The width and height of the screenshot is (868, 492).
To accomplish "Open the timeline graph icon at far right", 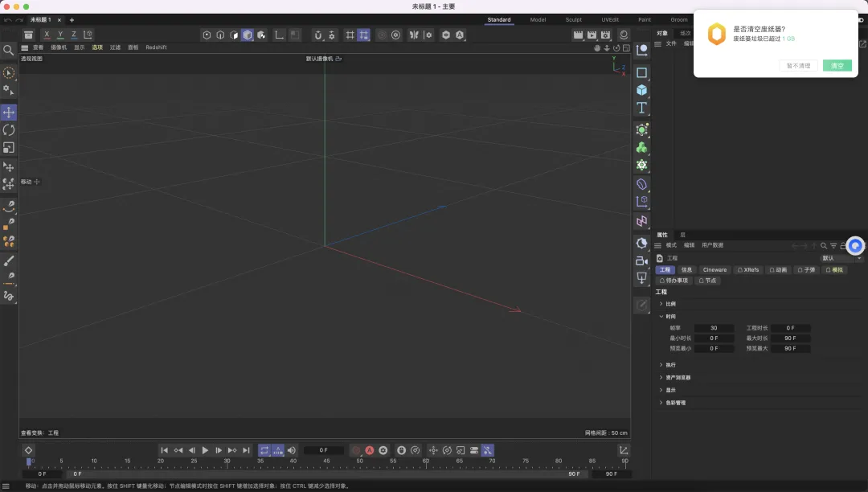I will [624, 450].
